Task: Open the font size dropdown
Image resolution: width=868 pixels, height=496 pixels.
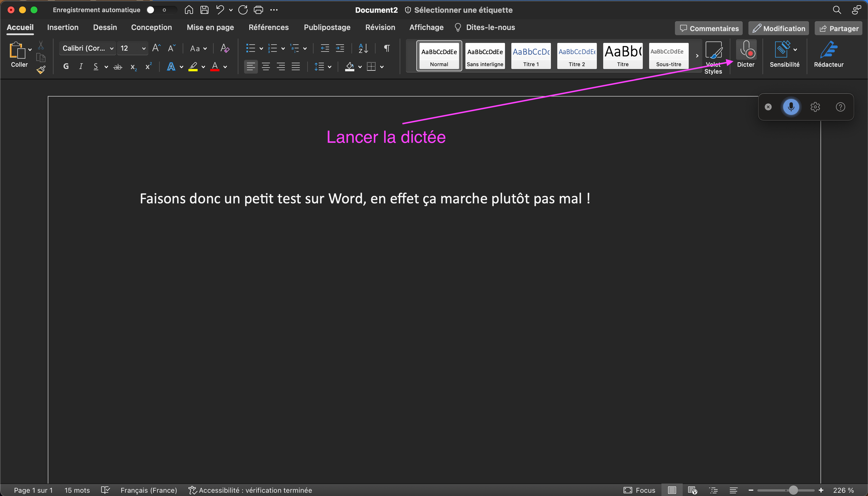Action: point(144,48)
